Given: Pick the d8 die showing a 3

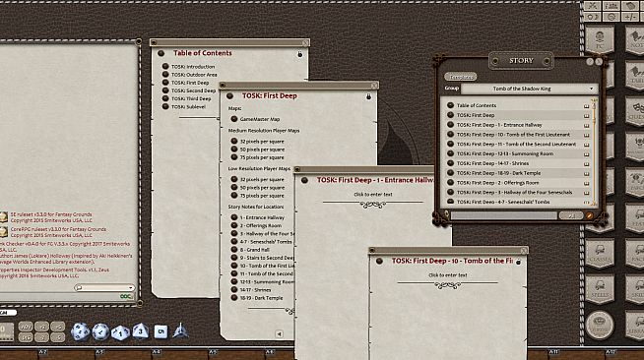Looking at the screenshot, I should [140, 331].
